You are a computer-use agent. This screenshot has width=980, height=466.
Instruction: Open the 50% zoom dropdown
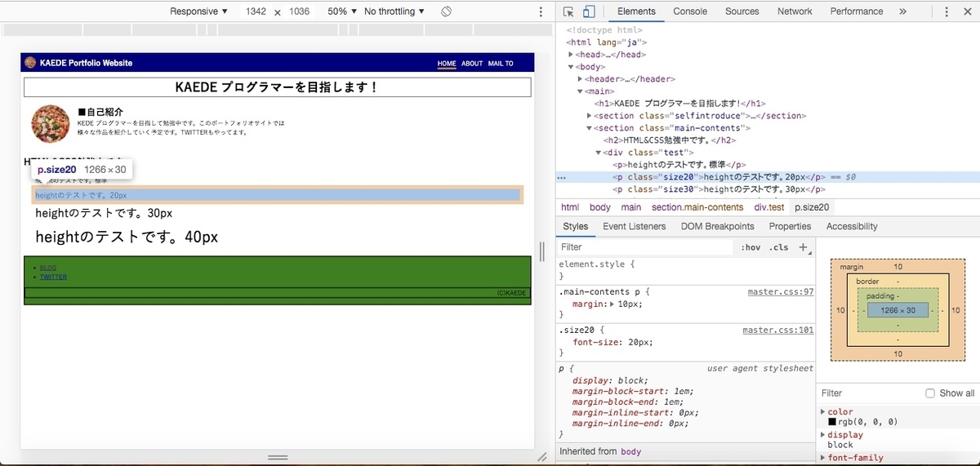coord(342,11)
